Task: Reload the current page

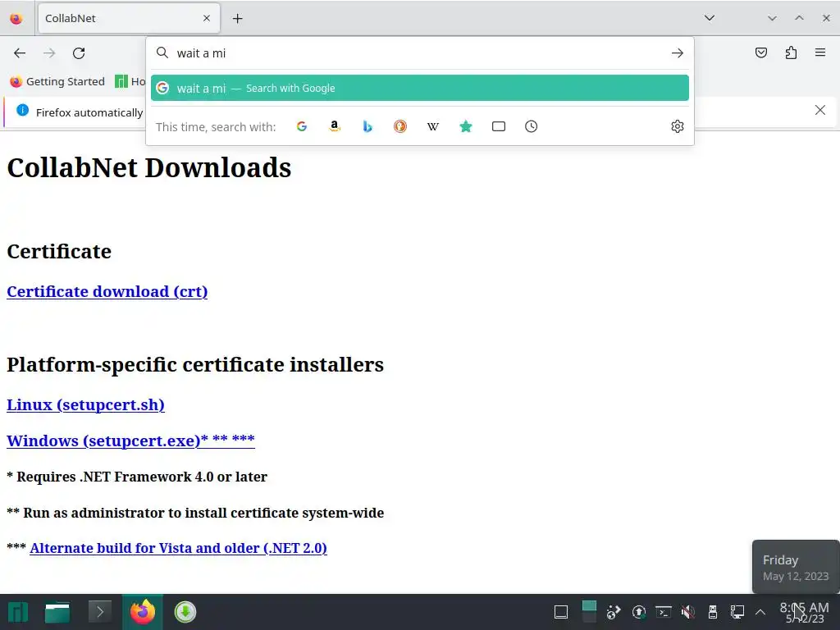Action: click(79, 53)
